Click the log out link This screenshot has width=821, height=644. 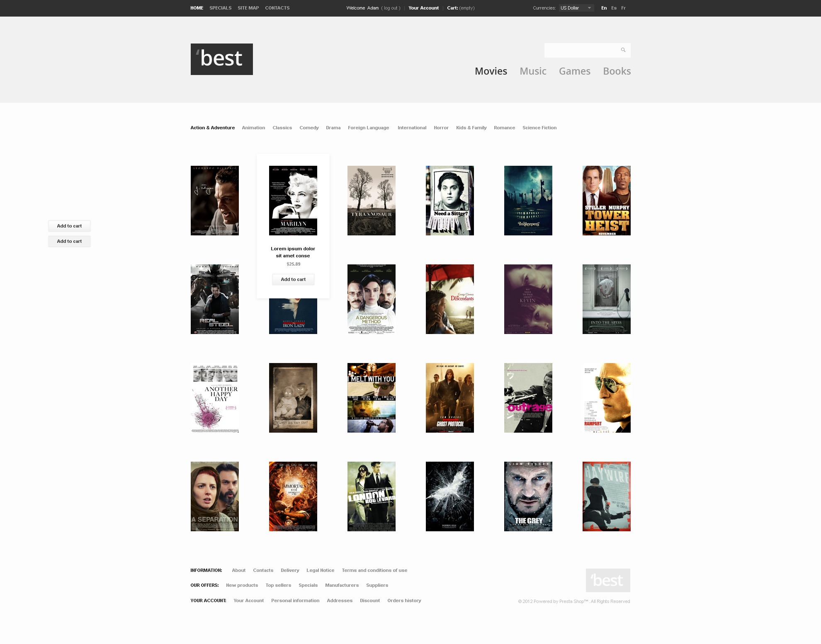point(391,8)
